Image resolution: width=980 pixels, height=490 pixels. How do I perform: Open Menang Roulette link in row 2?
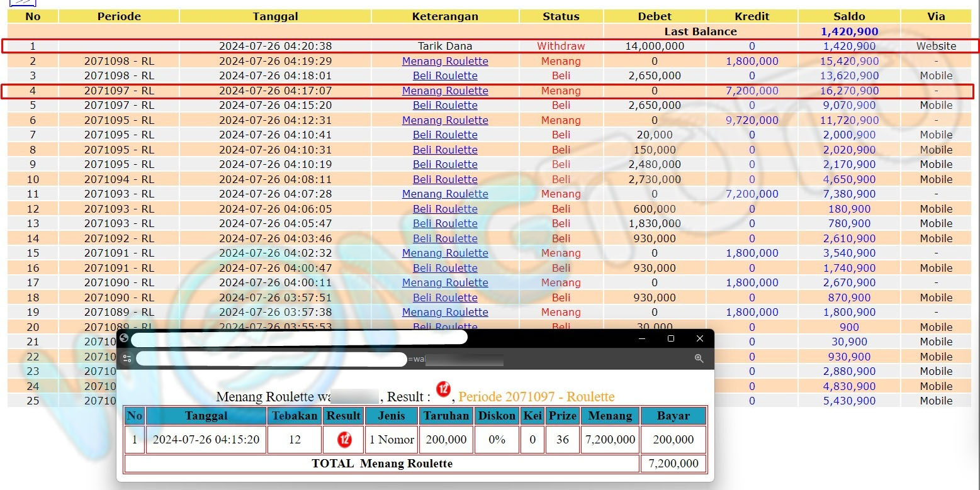tap(445, 61)
